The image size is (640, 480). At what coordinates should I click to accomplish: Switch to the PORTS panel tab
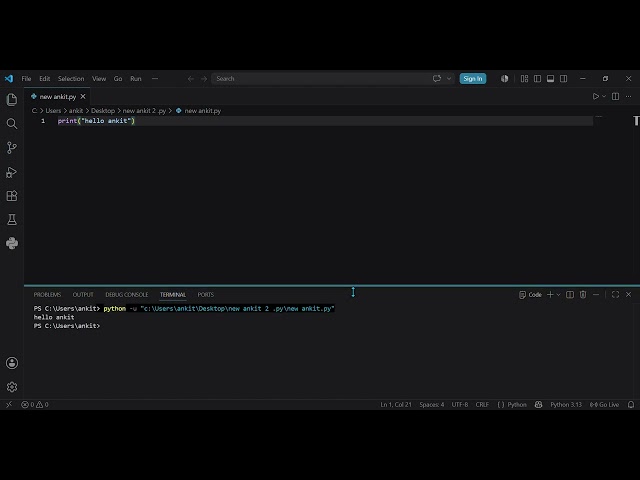coord(205,294)
